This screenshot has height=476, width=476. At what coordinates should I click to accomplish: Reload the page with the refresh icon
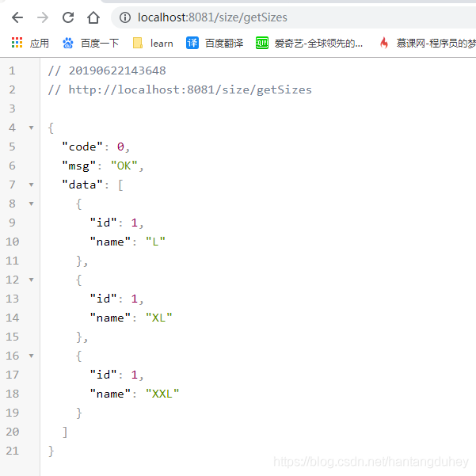pos(68,17)
